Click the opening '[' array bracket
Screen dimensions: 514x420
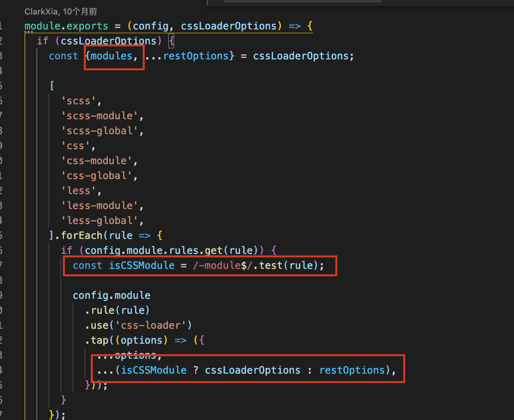click(52, 86)
